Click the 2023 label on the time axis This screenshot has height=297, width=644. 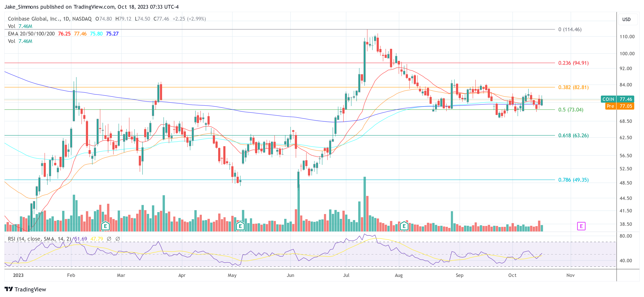tap(18, 275)
